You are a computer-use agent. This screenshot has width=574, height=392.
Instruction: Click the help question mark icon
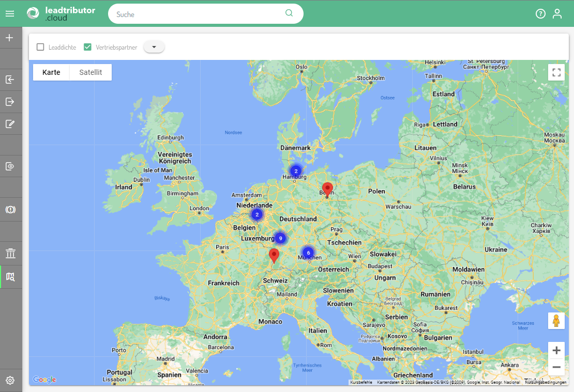540,14
